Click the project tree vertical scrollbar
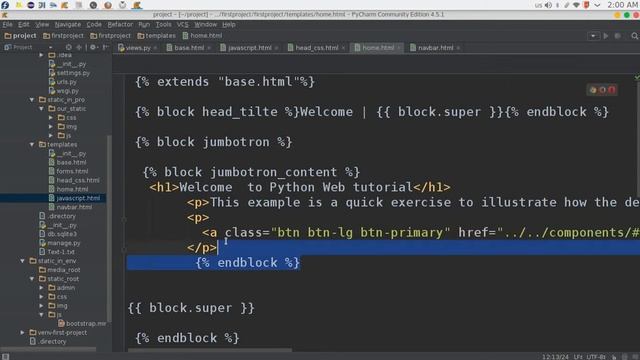Viewport: 640px width, 360px height. point(109,229)
